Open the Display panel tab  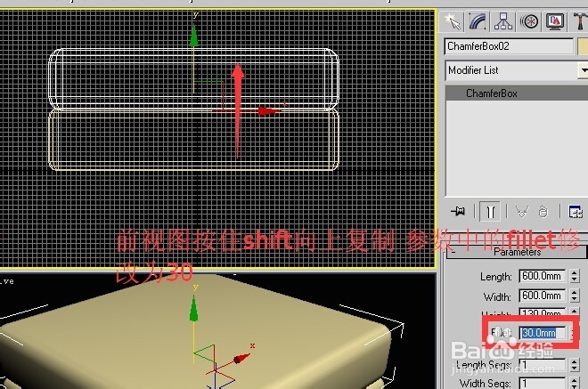pyautogui.click(x=555, y=21)
